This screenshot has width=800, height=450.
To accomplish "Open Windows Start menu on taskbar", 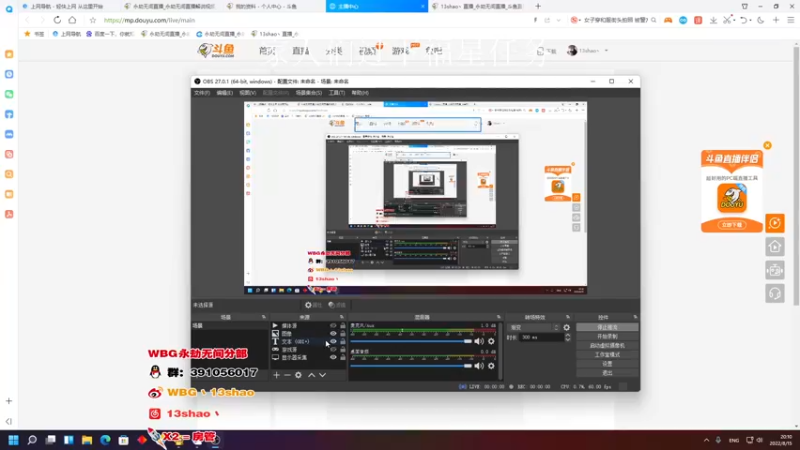I will click(x=13, y=440).
